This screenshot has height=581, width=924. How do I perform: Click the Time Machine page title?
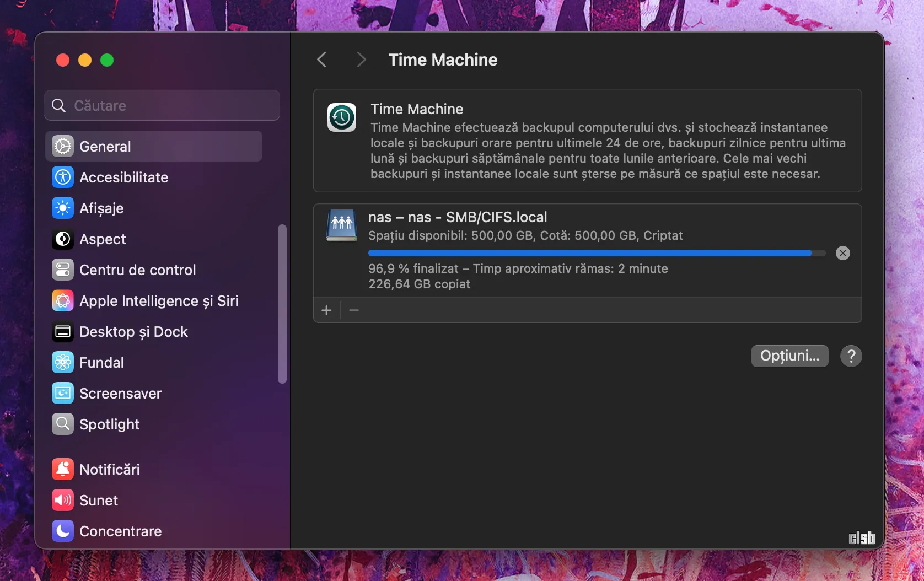443,60
